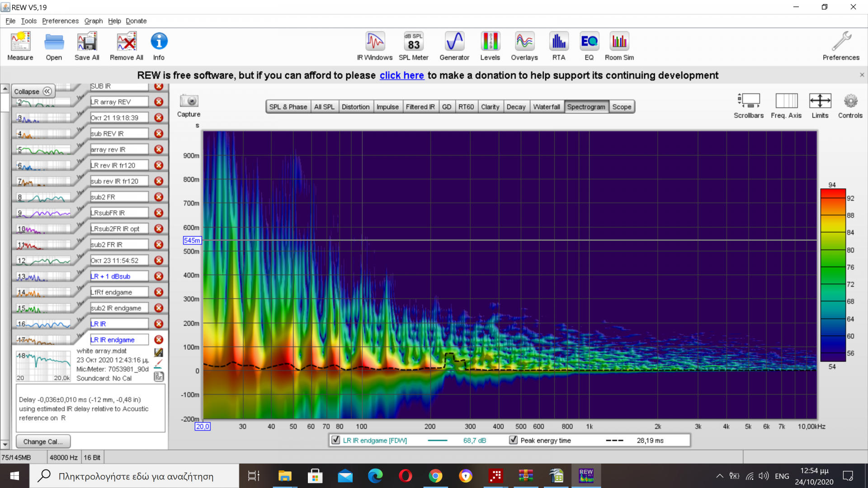Viewport: 868px width, 488px height.
Task: Follow the donation click here link
Action: (401, 75)
